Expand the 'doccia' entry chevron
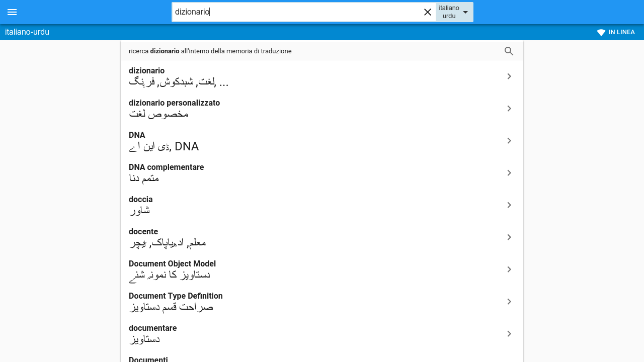Screen dimensions: 644x362 click(509, 205)
